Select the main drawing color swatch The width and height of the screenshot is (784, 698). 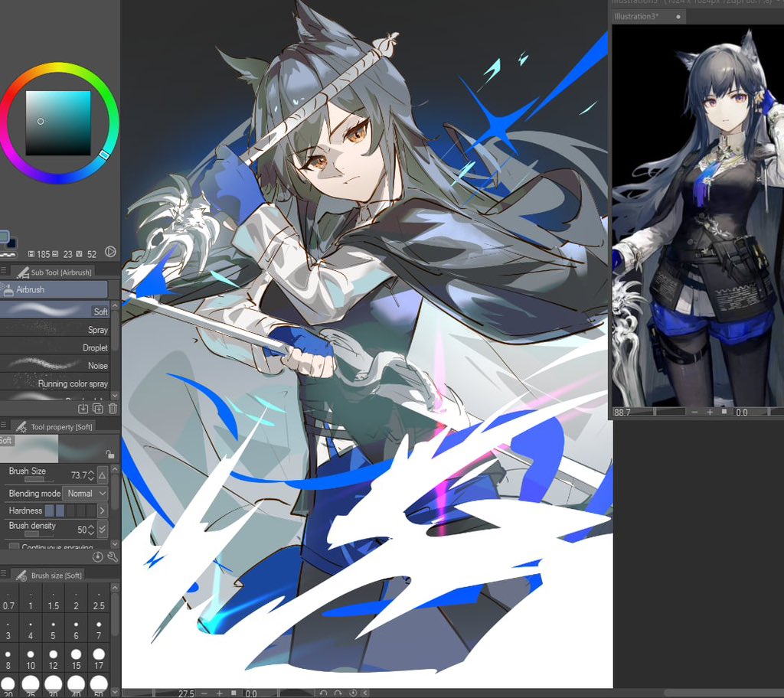click(x=4, y=236)
